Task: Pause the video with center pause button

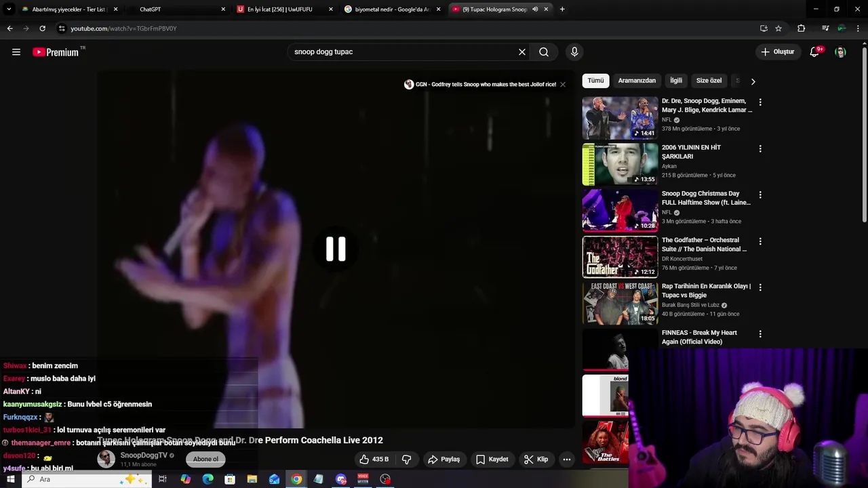Action: (x=336, y=249)
